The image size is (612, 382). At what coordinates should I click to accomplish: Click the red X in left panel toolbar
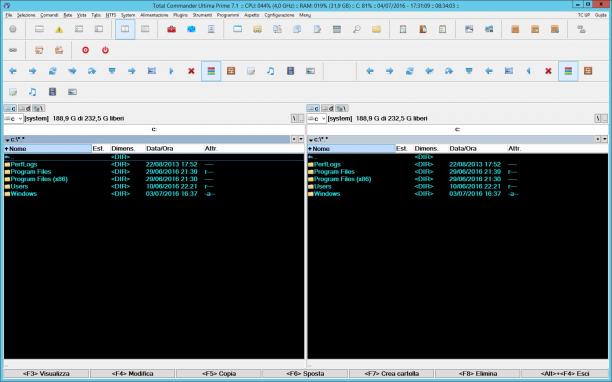(x=191, y=71)
